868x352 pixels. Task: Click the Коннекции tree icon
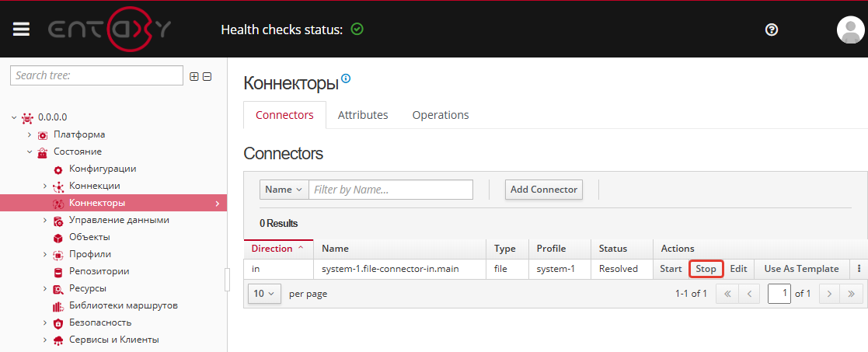(58, 186)
